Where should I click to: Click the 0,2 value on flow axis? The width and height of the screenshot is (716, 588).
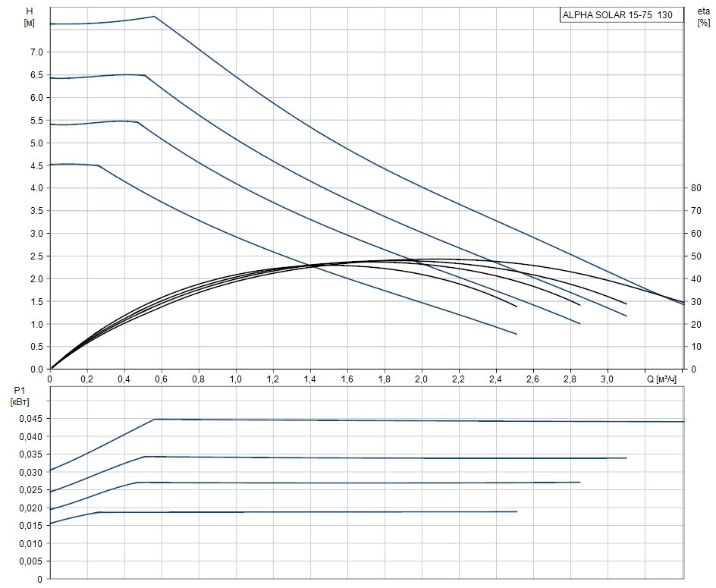tap(86, 378)
